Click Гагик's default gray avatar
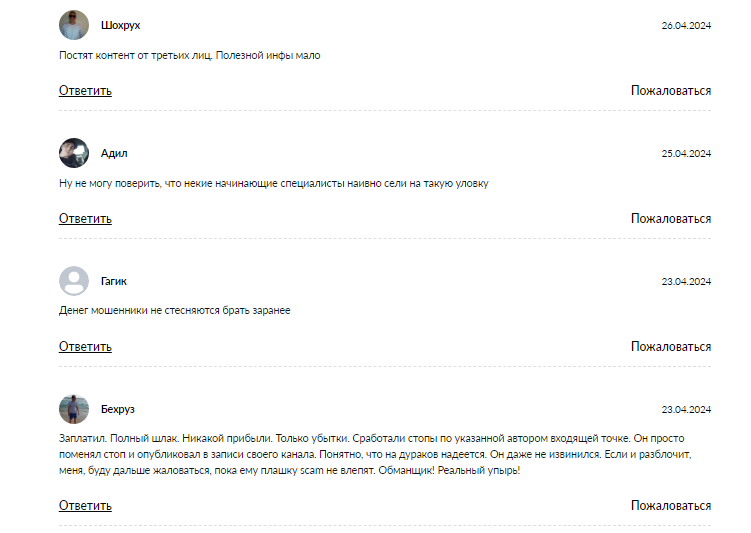 click(74, 281)
